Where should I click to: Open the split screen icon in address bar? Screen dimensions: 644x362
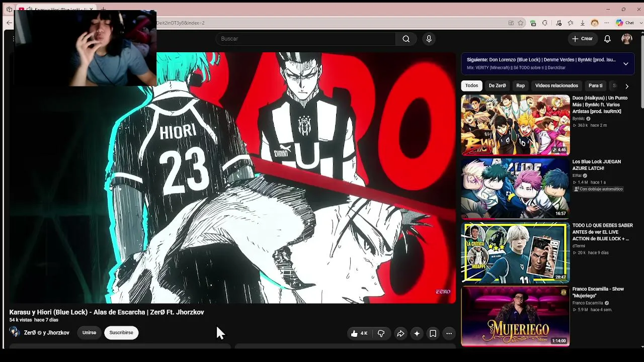pos(511,23)
